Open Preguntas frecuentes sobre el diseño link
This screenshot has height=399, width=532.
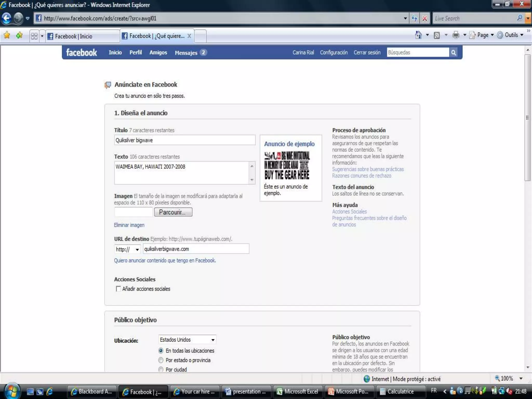click(369, 221)
